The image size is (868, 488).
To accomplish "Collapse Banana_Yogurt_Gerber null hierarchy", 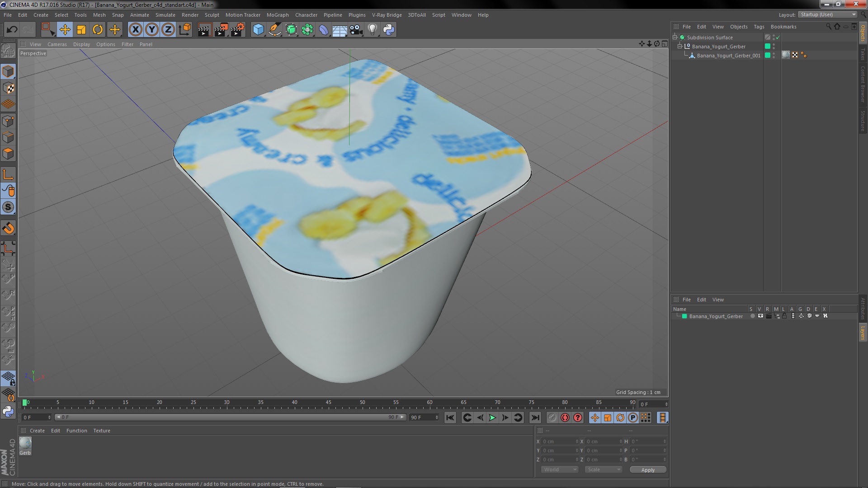I will (680, 47).
